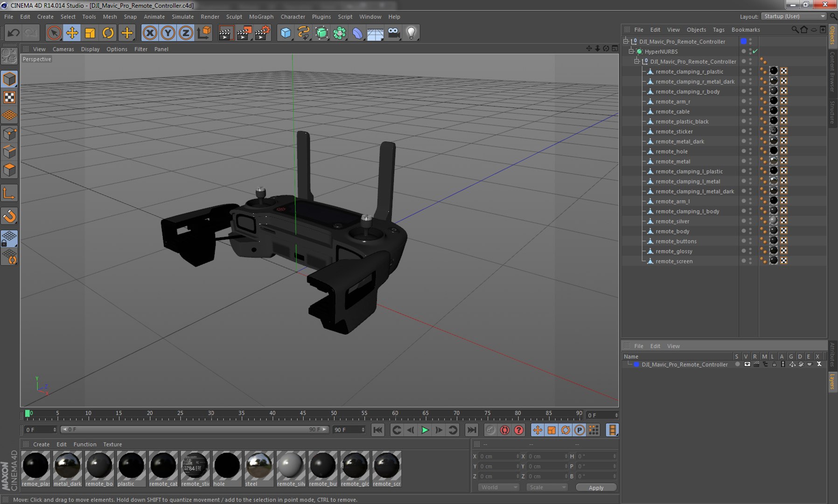Toggle Rotation keyframe recording icon
838x504 pixels.
[566, 430]
